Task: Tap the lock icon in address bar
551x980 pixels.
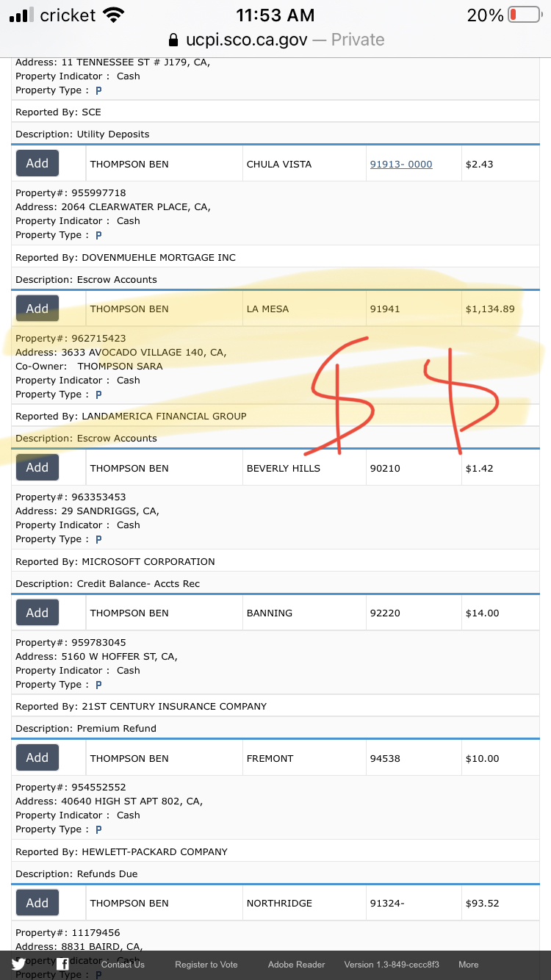Action: click(173, 40)
